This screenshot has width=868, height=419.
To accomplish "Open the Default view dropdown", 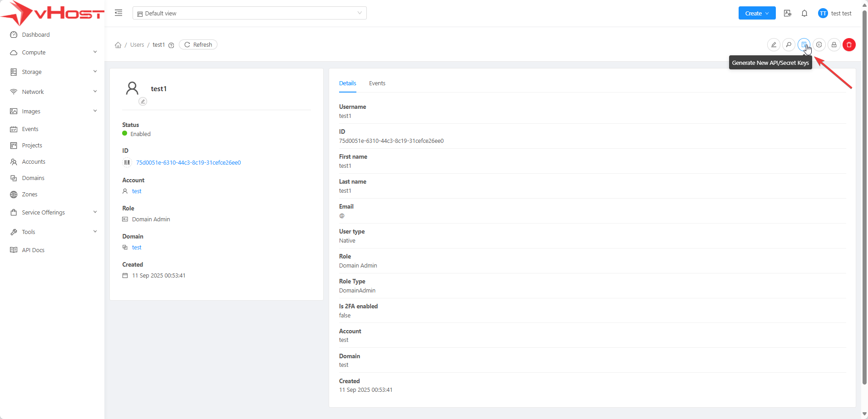I will pyautogui.click(x=249, y=13).
